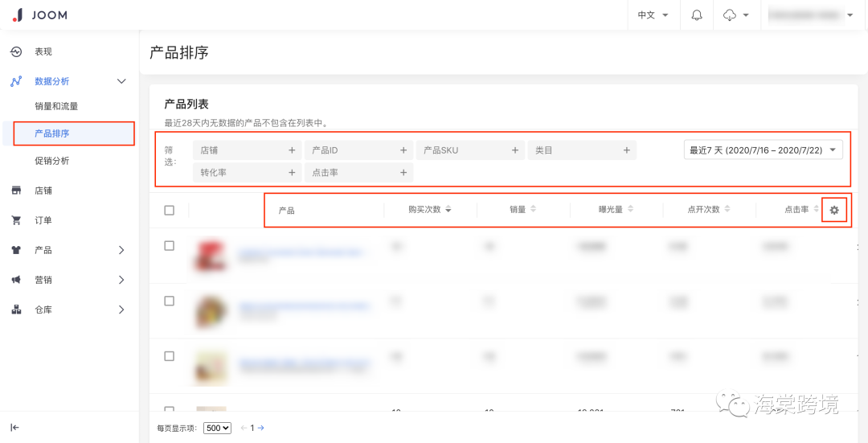Screen dimensions: 868x443
Task: Add 产品SKU filter with the plus
Action: 515,150
